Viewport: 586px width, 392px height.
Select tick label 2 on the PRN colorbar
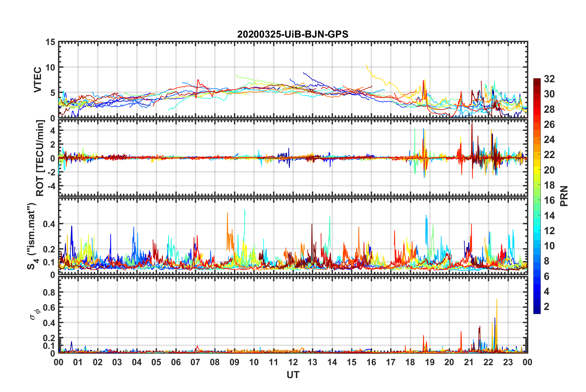(x=547, y=307)
